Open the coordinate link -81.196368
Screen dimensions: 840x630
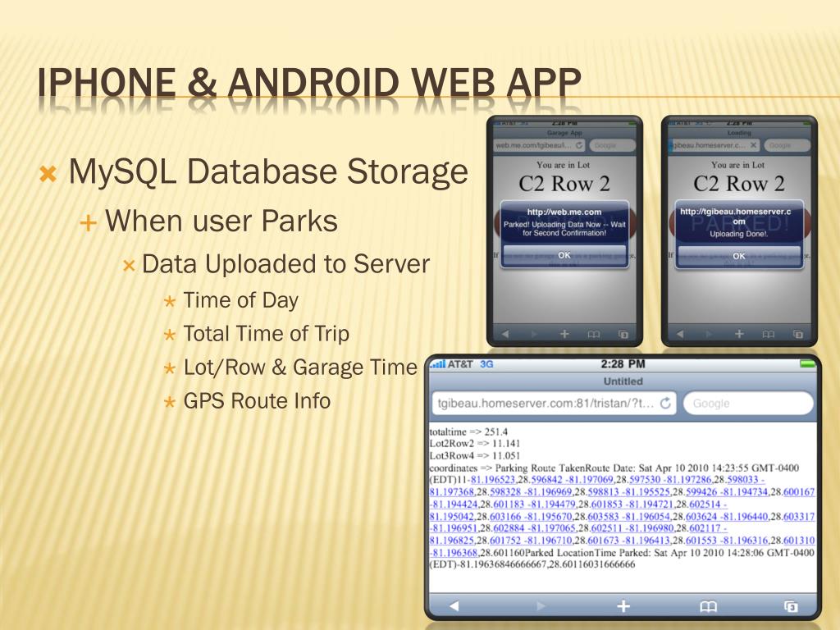453,553
